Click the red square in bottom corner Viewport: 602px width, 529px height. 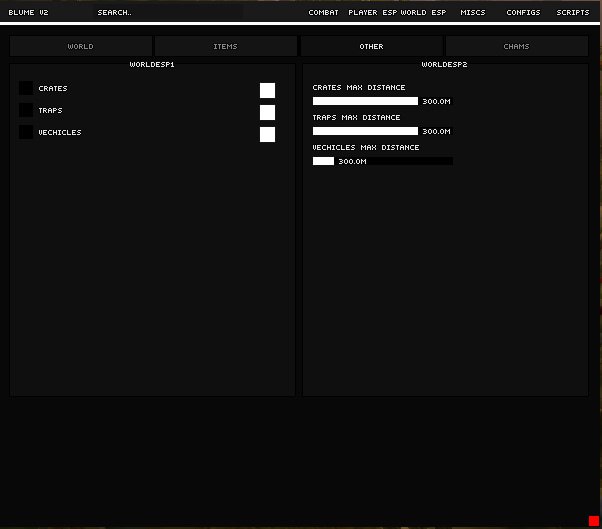point(594,520)
